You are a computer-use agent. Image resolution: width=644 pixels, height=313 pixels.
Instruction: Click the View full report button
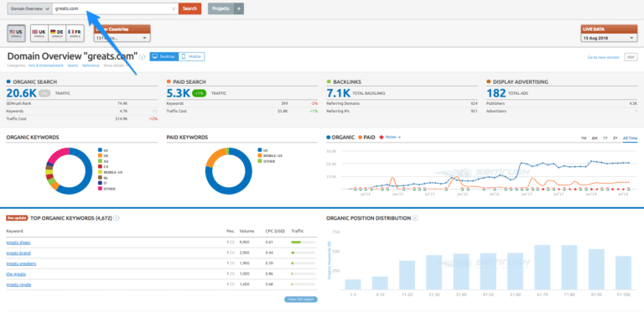point(301,300)
